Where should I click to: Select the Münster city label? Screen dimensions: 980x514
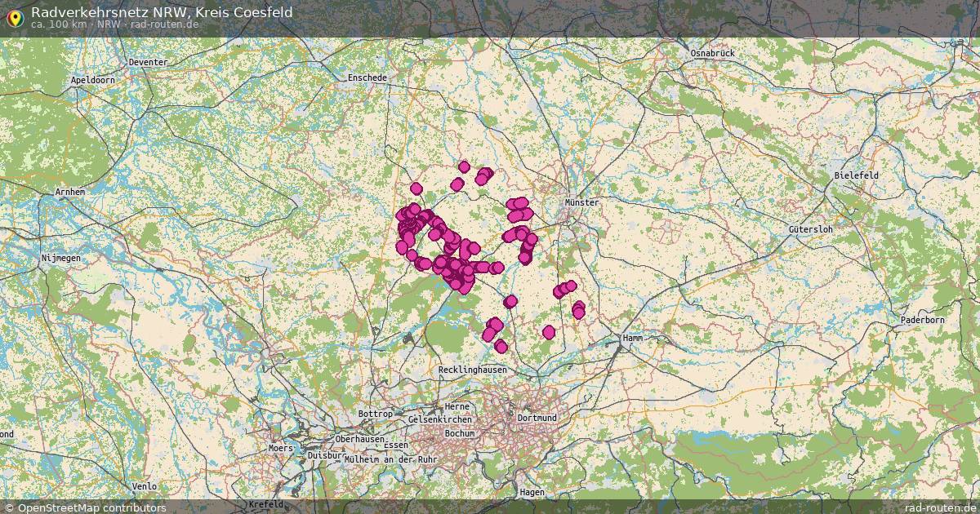[580, 201]
